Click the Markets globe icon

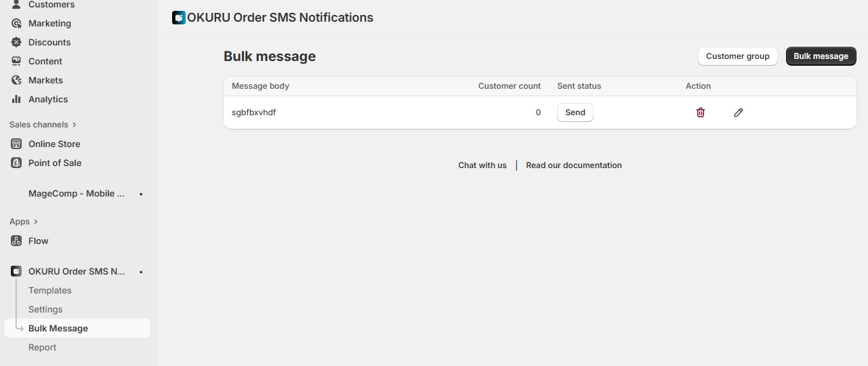[x=16, y=80]
